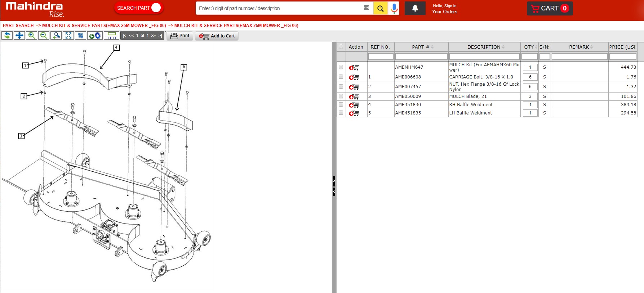Open the CART button
Screen dimensions: 644x293
point(550,8)
